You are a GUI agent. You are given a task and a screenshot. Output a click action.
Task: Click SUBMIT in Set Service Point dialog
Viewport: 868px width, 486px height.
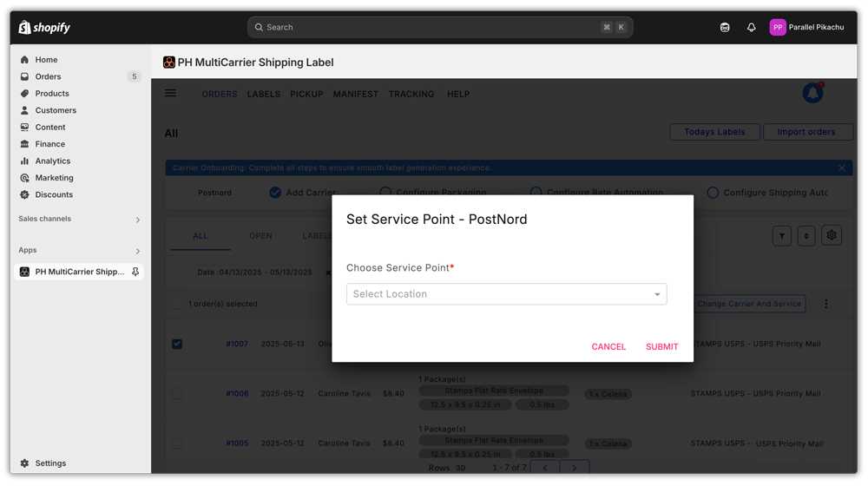[661, 346]
